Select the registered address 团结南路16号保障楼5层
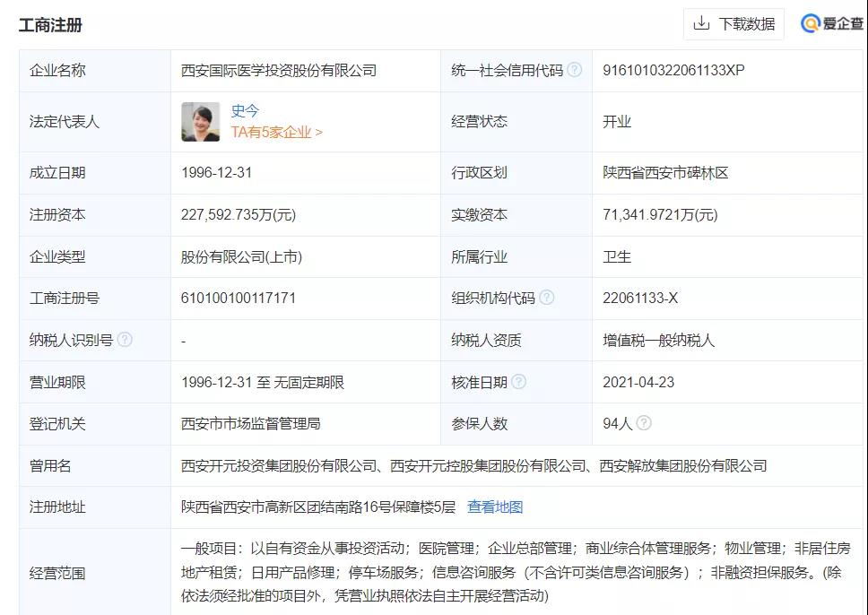 coord(318,507)
